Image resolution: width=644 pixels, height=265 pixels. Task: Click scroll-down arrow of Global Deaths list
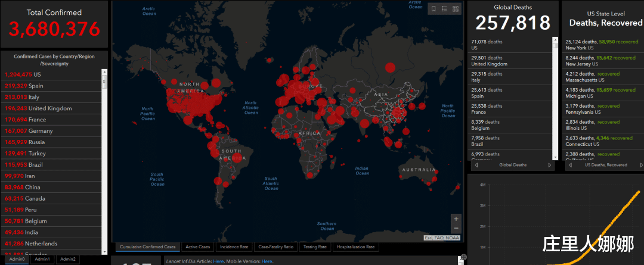pyautogui.click(x=555, y=158)
